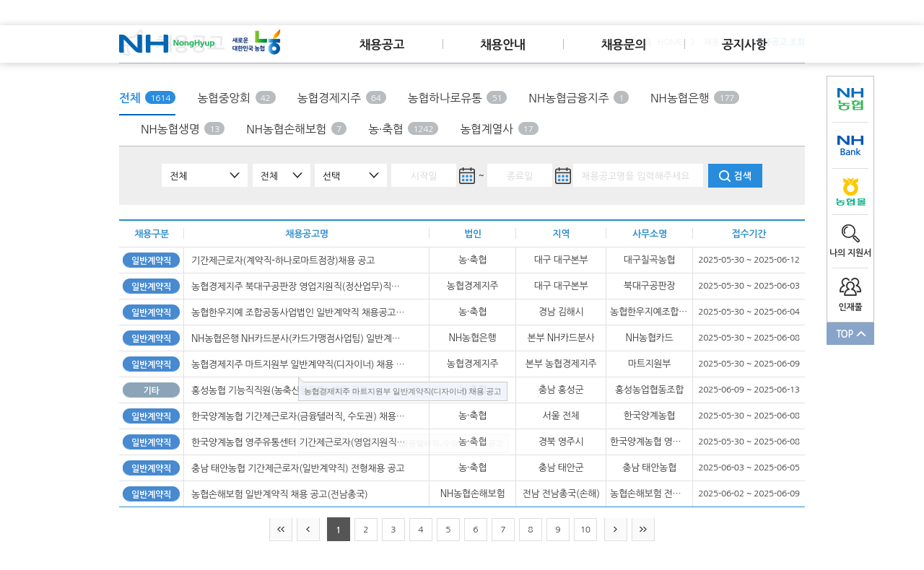Click the 대구칠곡농협 office cell
This screenshot has height=570, width=924.
point(650,260)
